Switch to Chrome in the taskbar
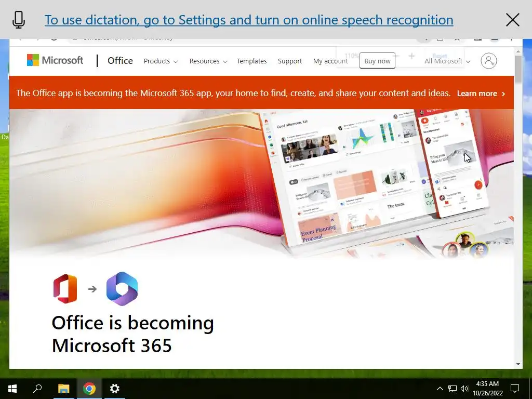The image size is (532, 399). pos(89,389)
